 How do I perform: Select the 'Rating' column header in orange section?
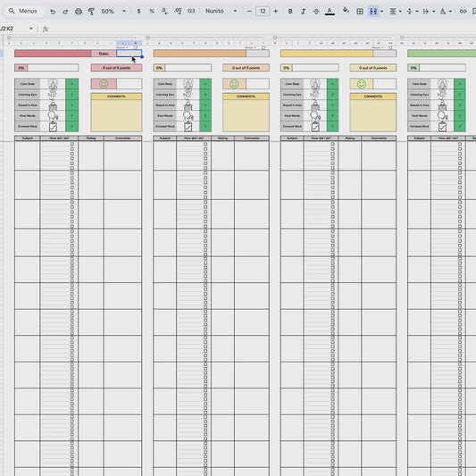pos(223,138)
